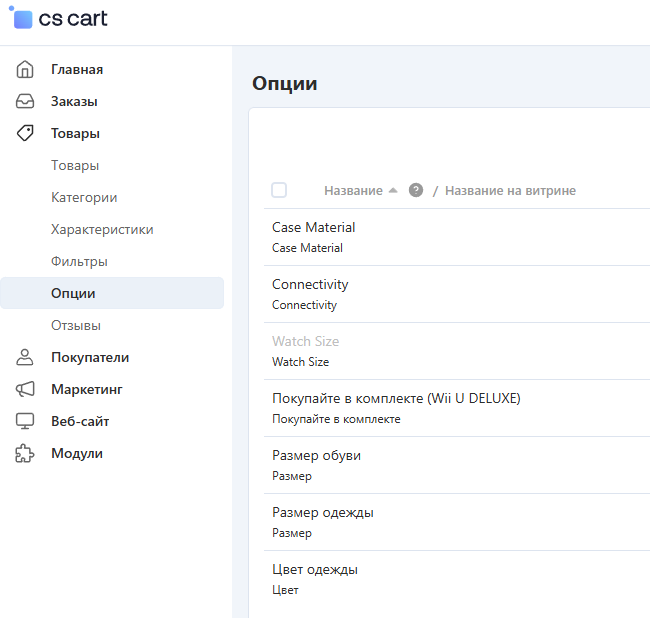Click the person icon beside Покупатели
The width and height of the screenshot is (650, 618).
point(26,358)
